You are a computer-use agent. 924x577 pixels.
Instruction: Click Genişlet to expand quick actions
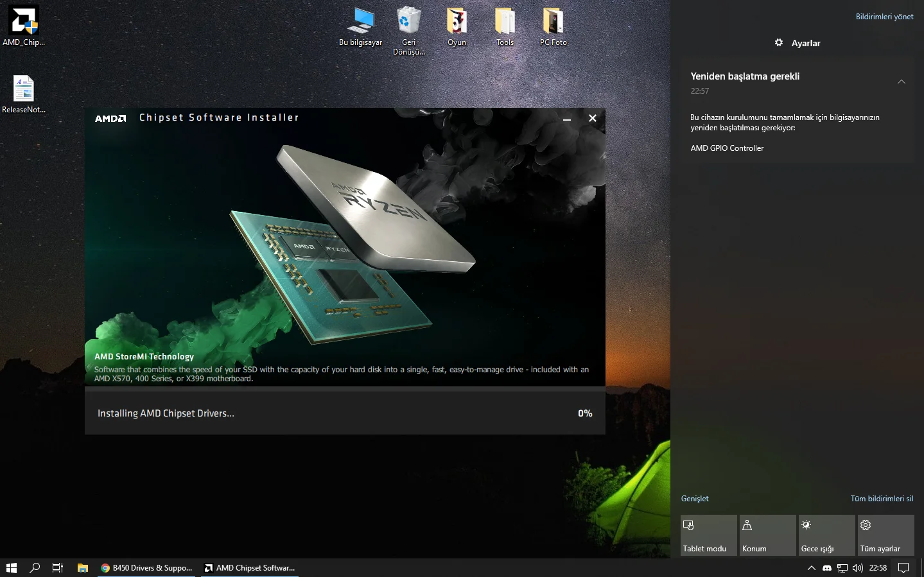pos(695,499)
